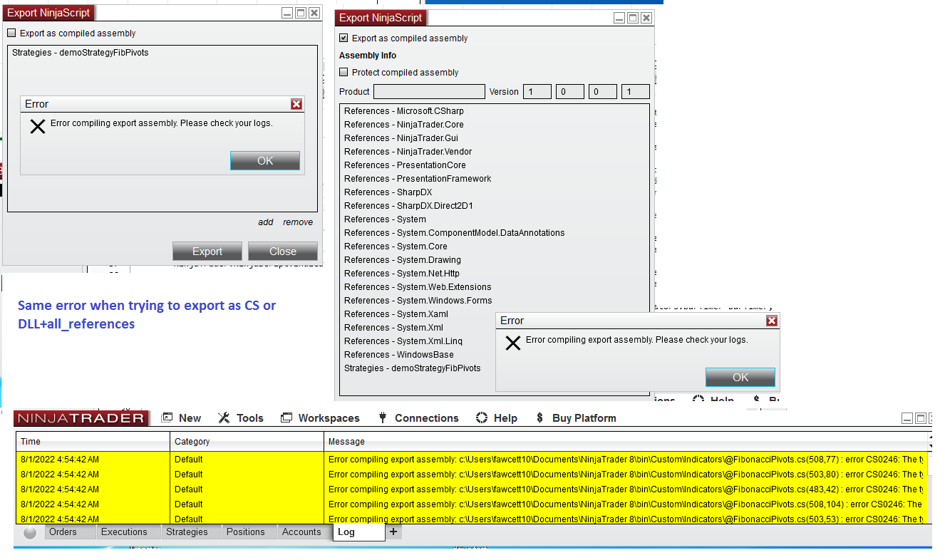Select References - NinjaTrader.Gui entry
The height and width of the screenshot is (560, 945).
(401, 138)
